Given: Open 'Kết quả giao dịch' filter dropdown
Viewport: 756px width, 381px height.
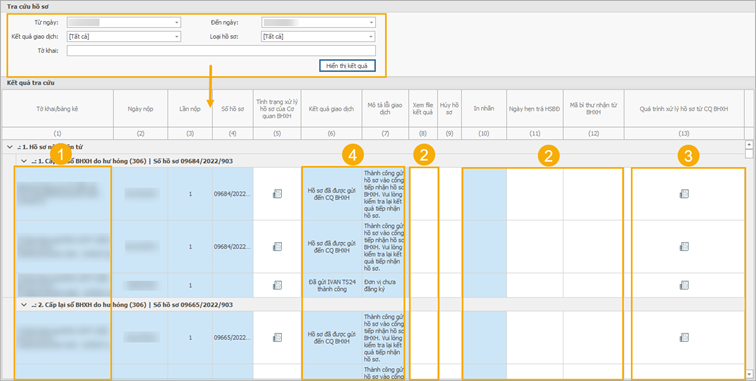Looking at the screenshot, I should point(177,37).
